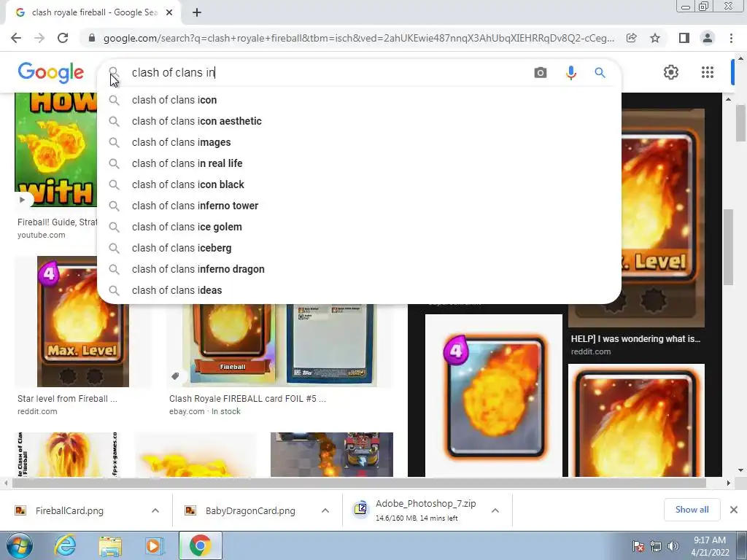Click the network tray icon
747x560 pixels.
coord(656,546)
